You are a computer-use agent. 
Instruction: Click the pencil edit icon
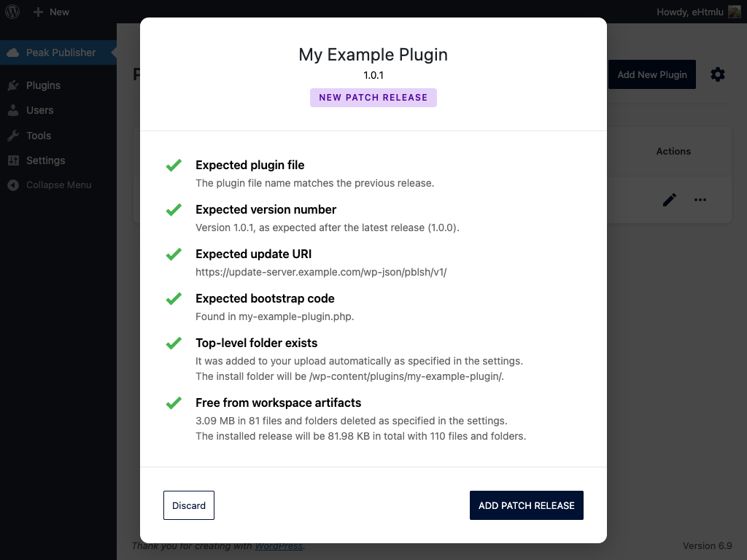[670, 200]
